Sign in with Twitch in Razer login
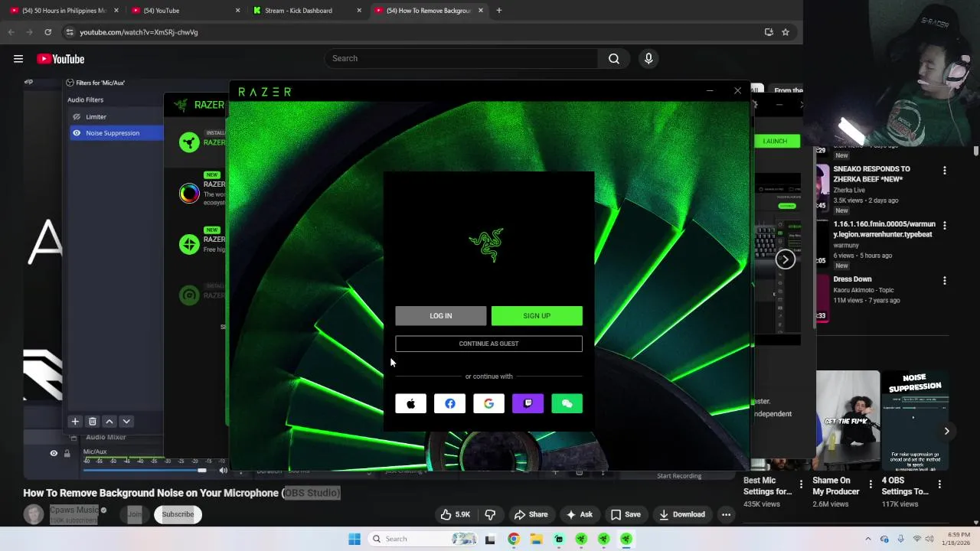The width and height of the screenshot is (980, 551). [x=528, y=403]
